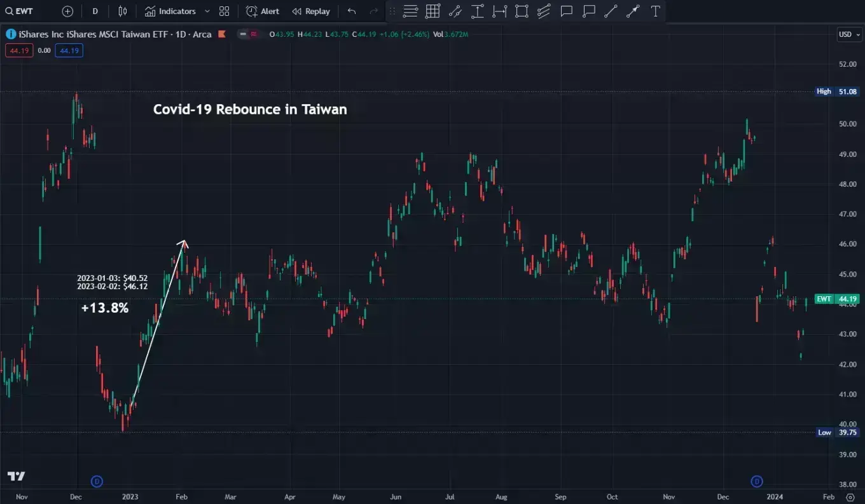Click the Low 39.75 price label
Viewport: 865px width, 504px height.
click(x=838, y=432)
